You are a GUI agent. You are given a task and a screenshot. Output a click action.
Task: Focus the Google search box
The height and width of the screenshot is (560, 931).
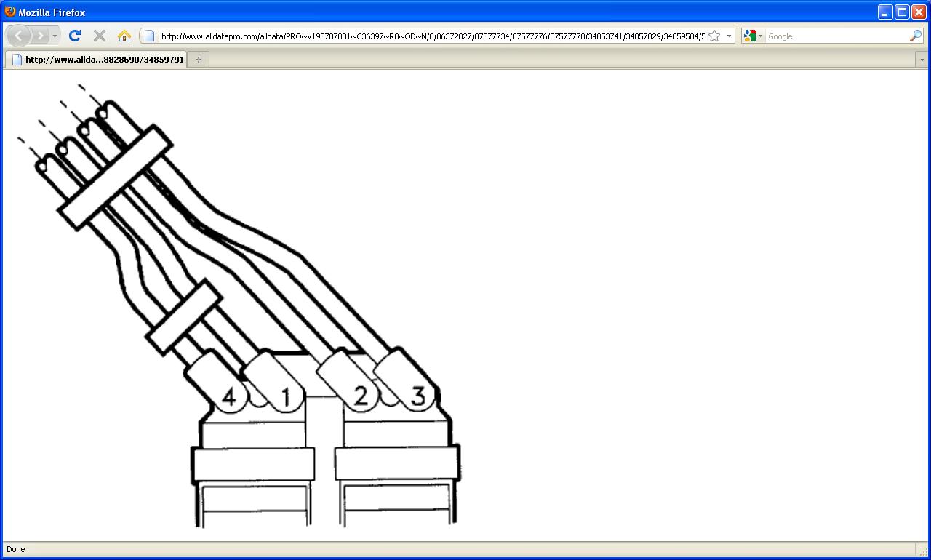tap(836, 36)
